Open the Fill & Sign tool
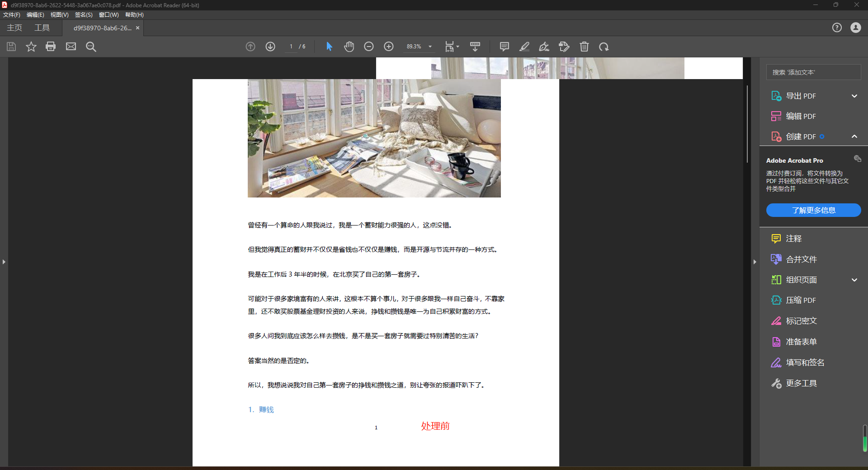The width and height of the screenshot is (868, 470). (544, 47)
